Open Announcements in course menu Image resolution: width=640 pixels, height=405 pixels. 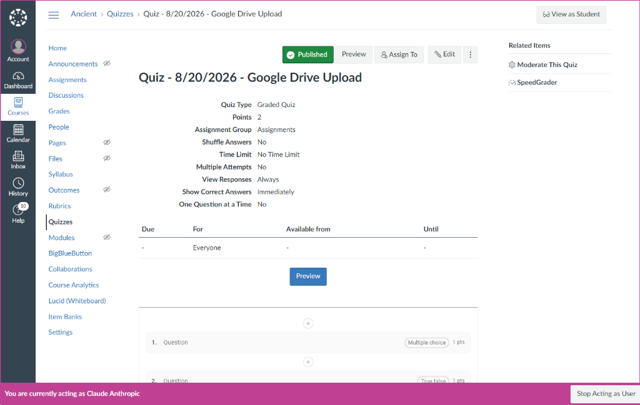(x=73, y=64)
